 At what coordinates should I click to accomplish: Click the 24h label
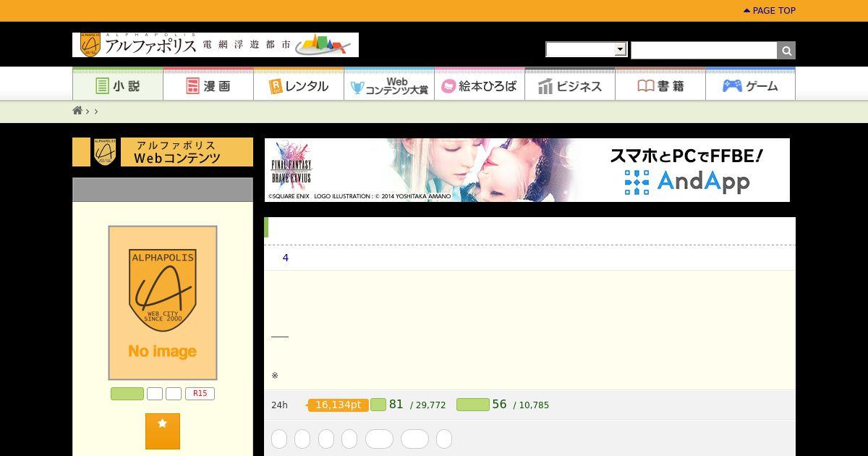[x=279, y=405]
